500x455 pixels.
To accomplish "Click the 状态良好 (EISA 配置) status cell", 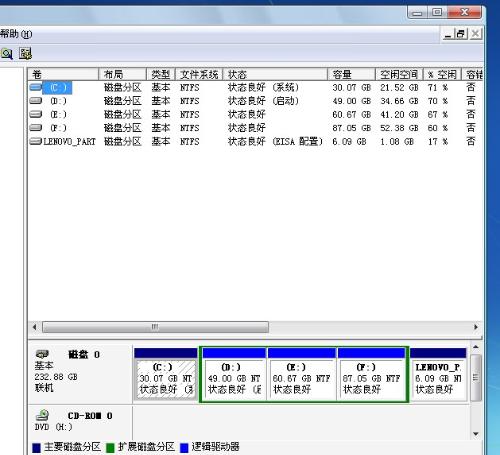I will click(x=276, y=142).
